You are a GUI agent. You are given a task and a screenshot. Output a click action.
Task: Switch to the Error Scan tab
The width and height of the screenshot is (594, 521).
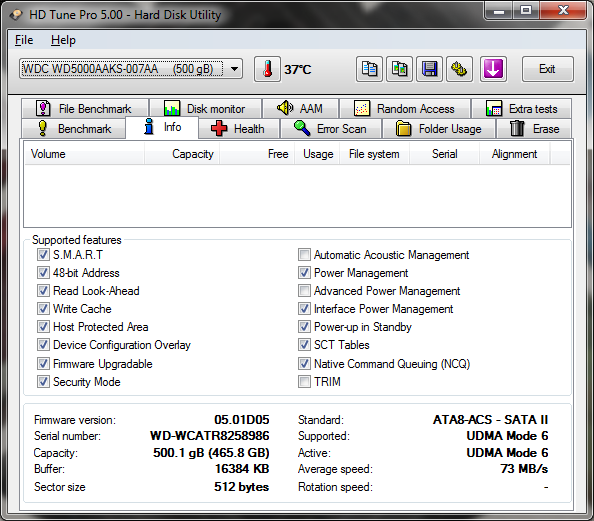pos(330,129)
